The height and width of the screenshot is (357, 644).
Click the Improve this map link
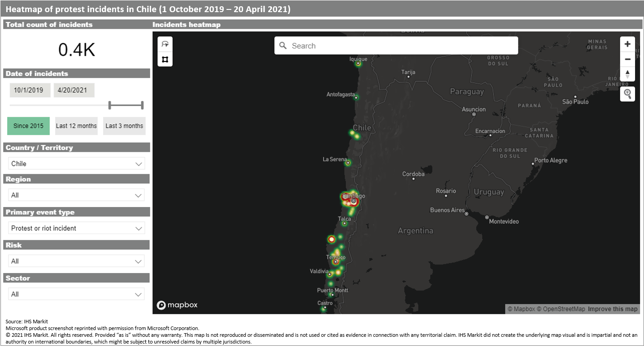point(613,309)
